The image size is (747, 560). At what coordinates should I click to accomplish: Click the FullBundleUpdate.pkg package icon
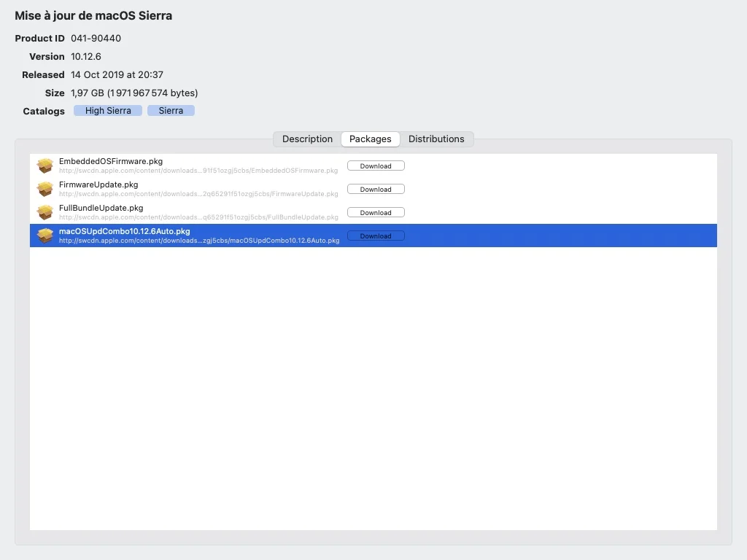[45, 212]
